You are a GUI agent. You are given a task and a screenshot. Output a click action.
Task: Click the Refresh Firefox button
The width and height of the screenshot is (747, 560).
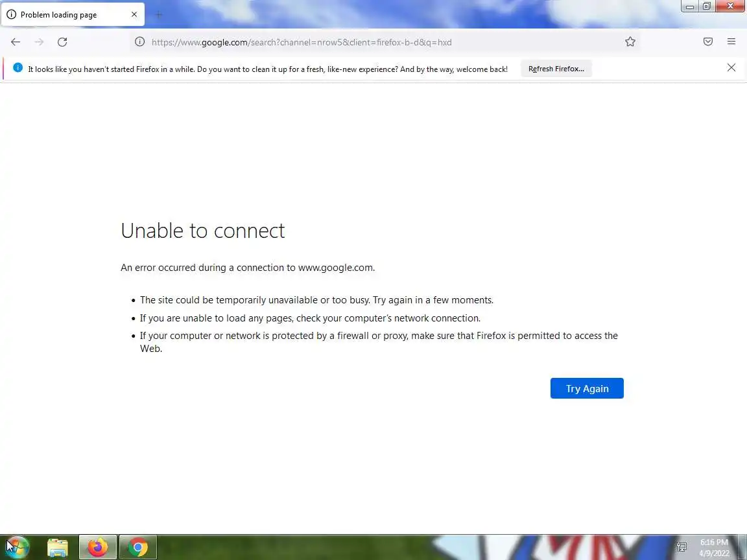pos(556,69)
